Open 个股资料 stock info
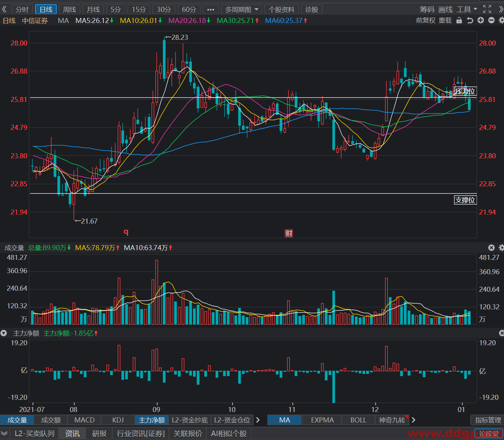 coord(282,9)
